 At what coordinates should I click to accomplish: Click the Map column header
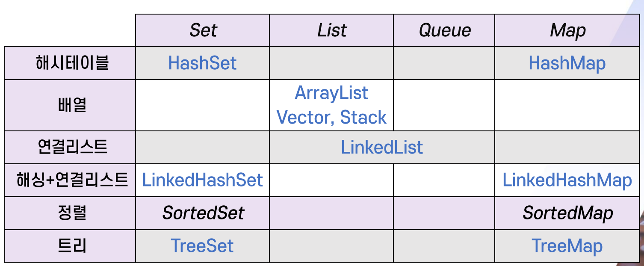click(568, 30)
